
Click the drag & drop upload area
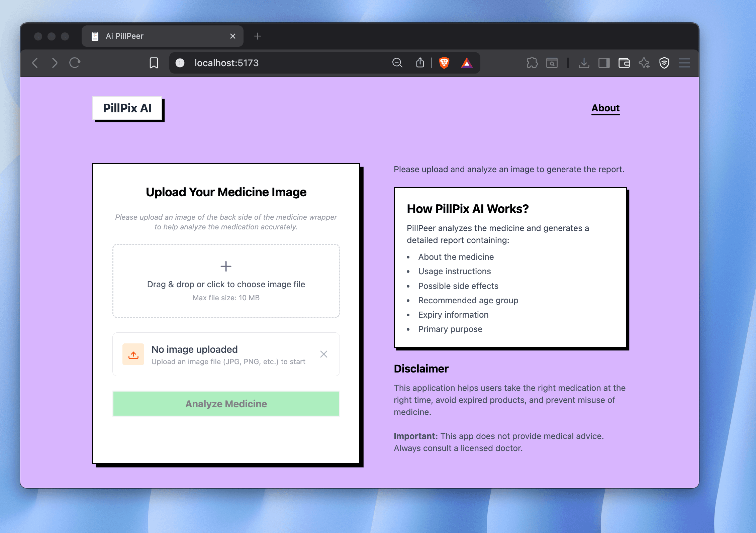pyautogui.click(x=226, y=281)
